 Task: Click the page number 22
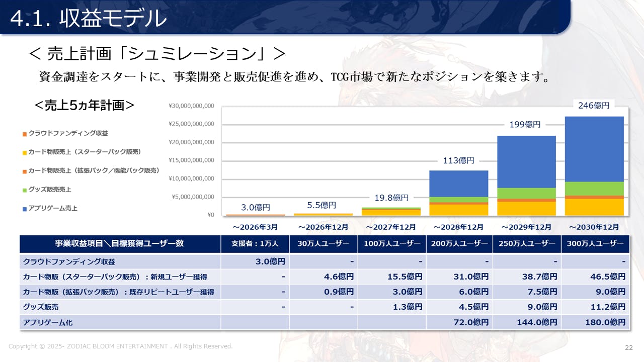pos(628,348)
